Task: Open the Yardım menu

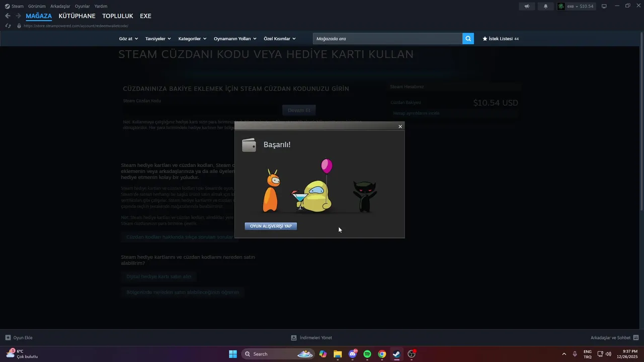Action: pyautogui.click(x=101, y=6)
